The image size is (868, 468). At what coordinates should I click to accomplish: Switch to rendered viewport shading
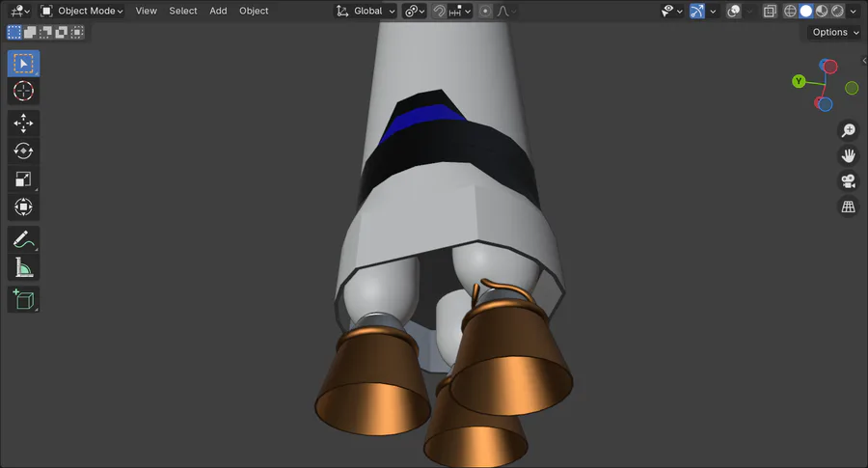point(837,11)
